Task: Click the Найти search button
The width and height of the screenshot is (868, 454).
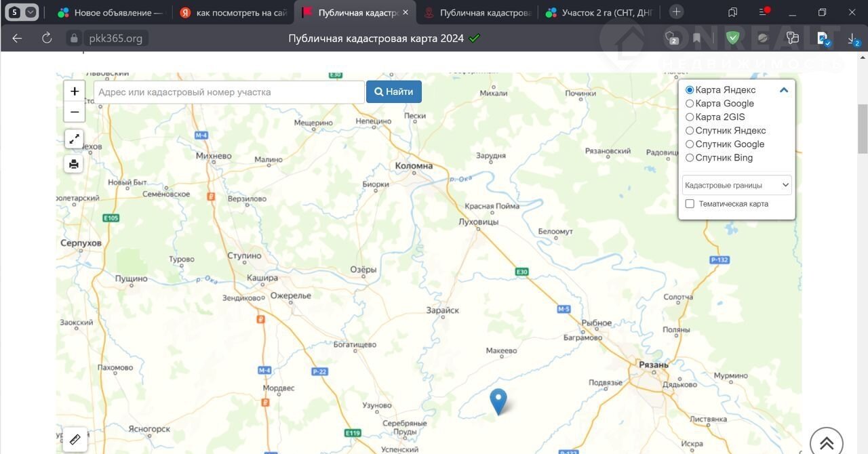Action: point(394,92)
